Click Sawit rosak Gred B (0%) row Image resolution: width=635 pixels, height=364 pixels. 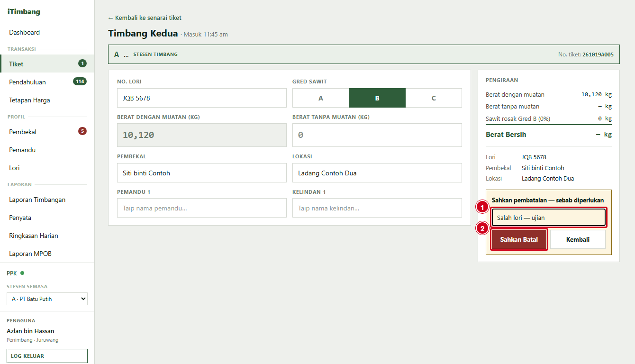coord(549,118)
